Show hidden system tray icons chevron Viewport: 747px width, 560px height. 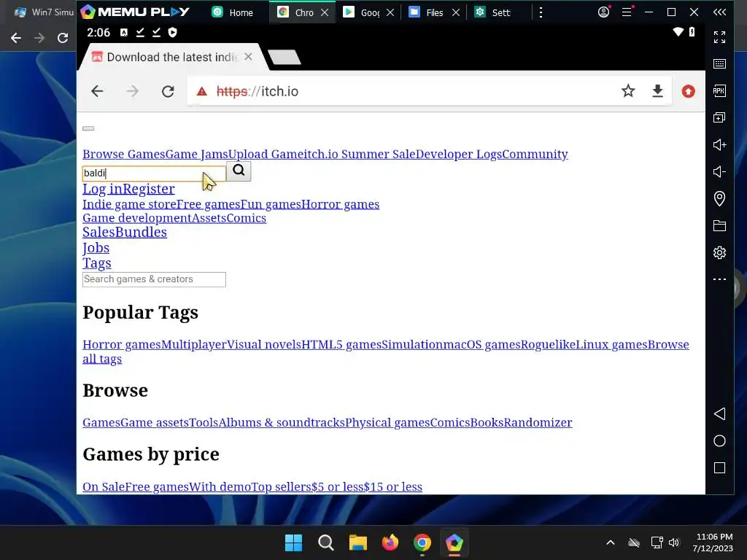pyautogui.click(x=611, y=542)
